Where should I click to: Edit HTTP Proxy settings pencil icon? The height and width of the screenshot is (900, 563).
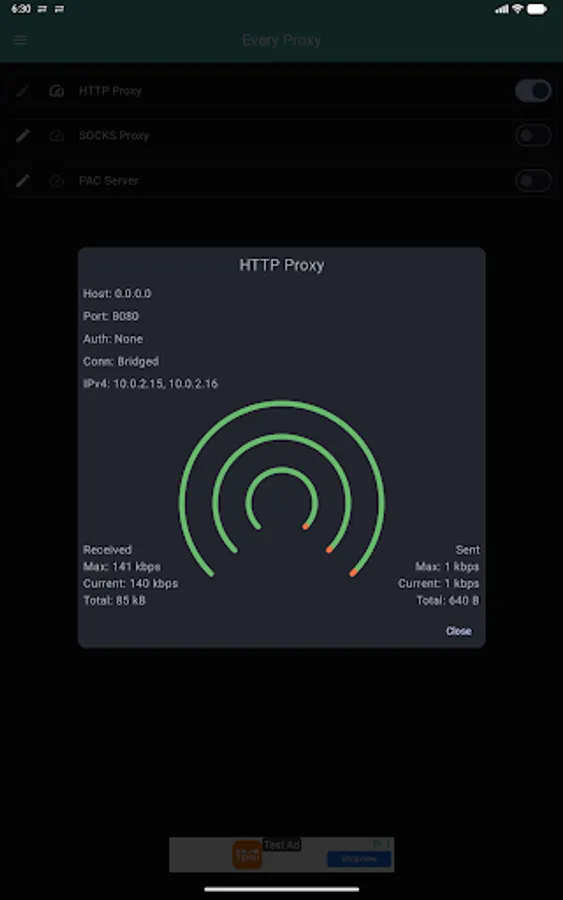tap(22, 91)
